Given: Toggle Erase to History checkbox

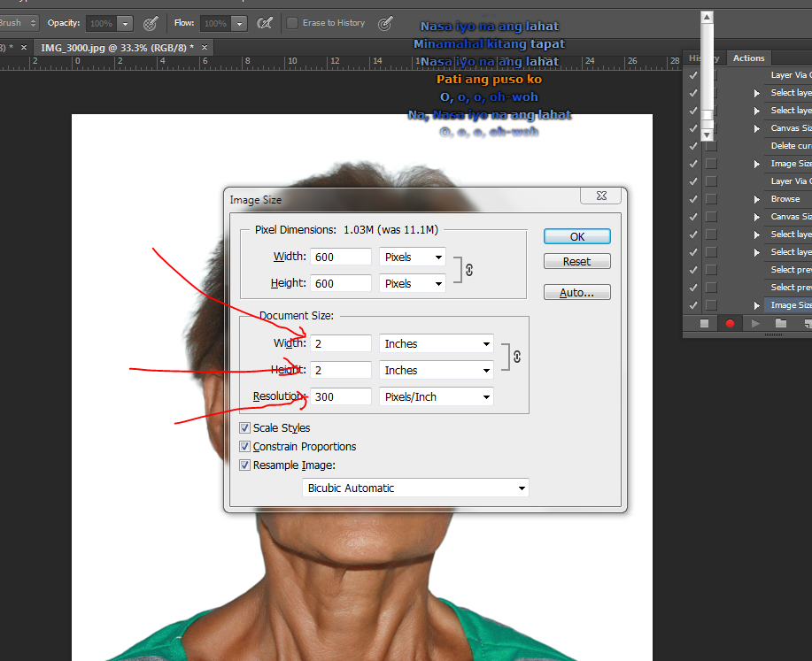Looking at the screenshot, I should click(x=292, y=23).
